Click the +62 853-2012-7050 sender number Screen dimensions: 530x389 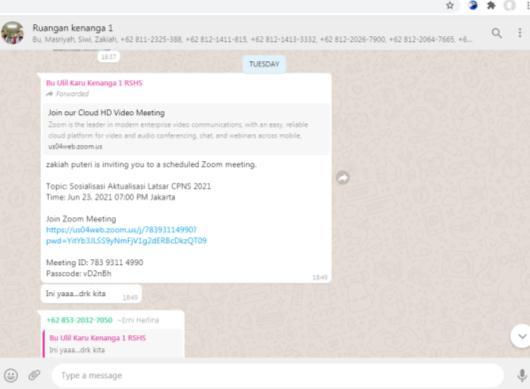79,320
